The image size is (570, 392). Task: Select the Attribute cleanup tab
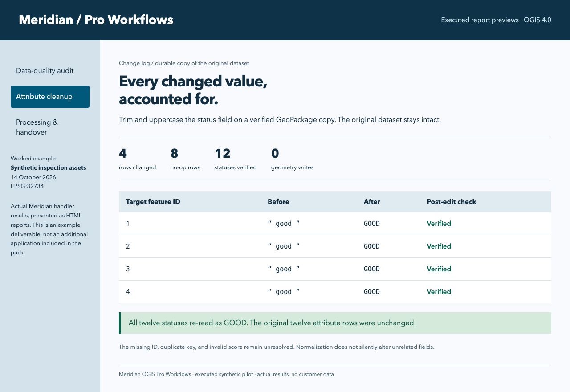coord(50,97)
